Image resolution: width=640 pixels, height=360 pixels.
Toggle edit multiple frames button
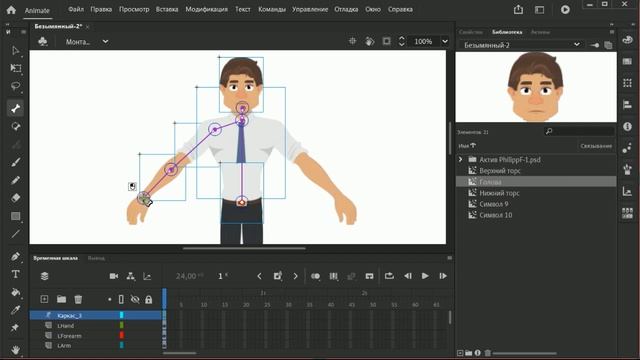point(333,276)
